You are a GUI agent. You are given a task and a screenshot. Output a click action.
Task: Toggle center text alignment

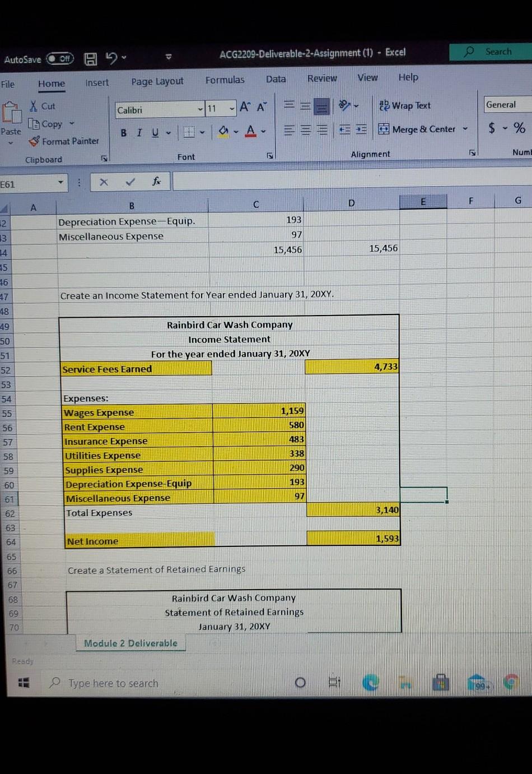(305, 130)
